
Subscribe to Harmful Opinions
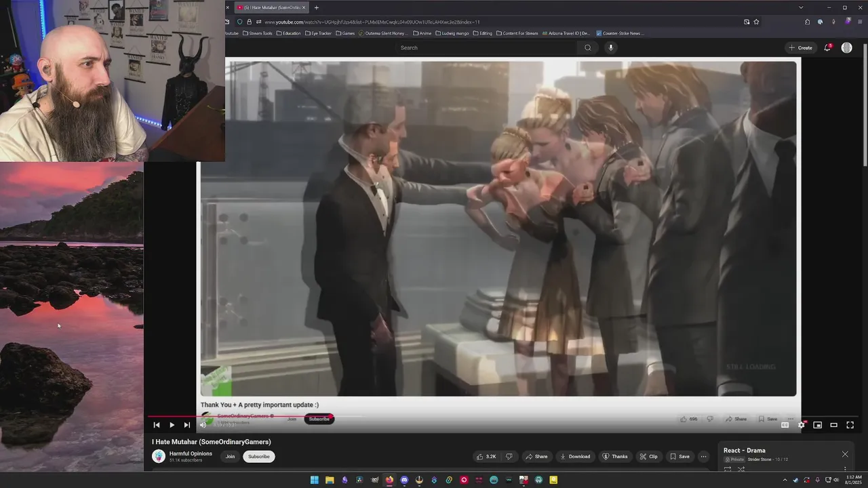[258, 456]
